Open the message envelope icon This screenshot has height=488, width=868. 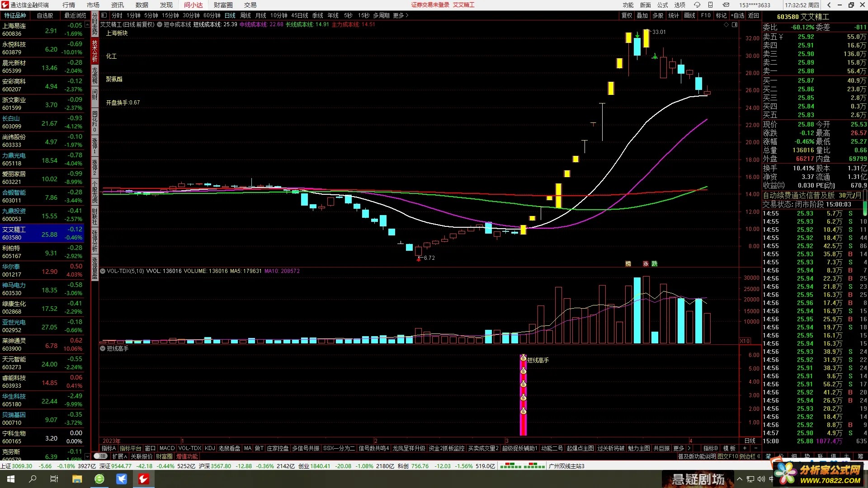pos(726,5)
